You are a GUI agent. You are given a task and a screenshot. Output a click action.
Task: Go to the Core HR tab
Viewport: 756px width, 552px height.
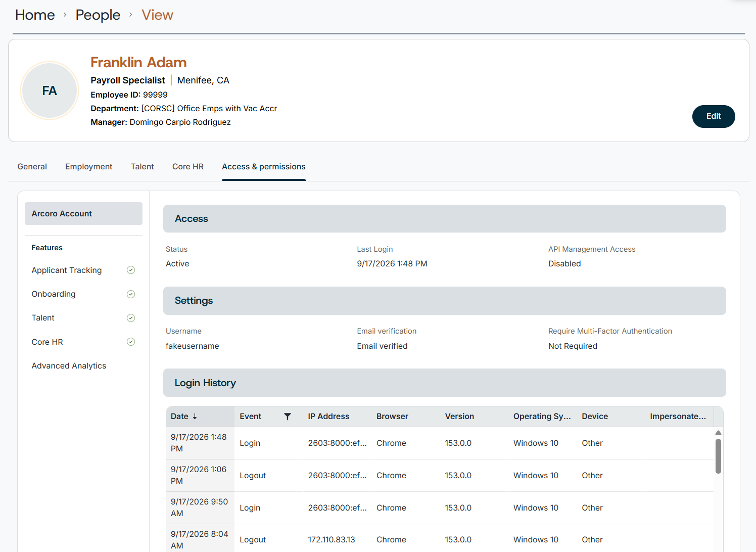point(188,167)
